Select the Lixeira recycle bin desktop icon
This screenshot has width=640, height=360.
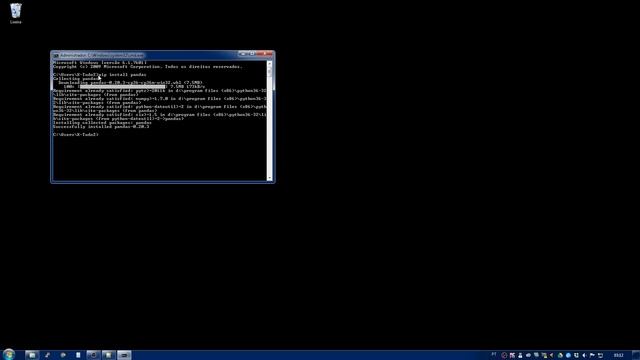pyautogui.click(x=16, y=13)
